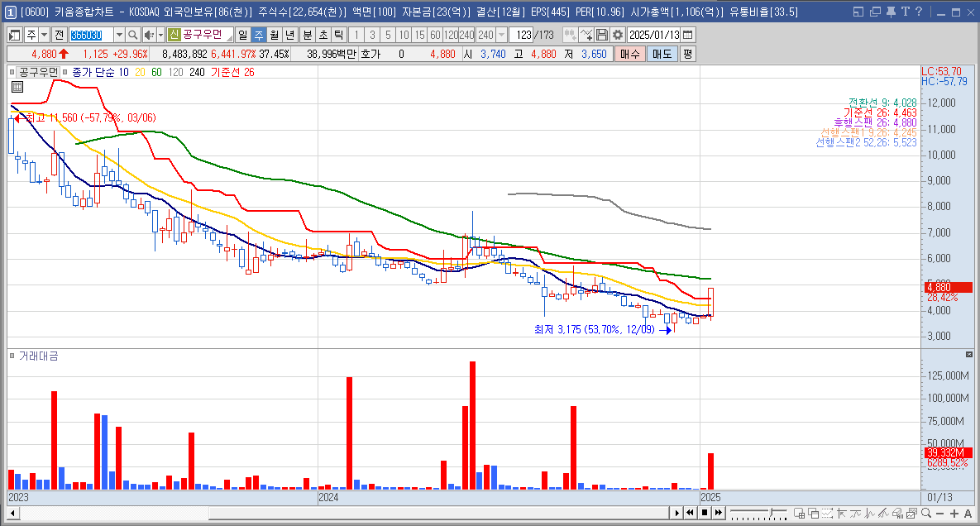Save chart with floppy disk icon
The image size is (980, 526).
[x=602, y=35]
